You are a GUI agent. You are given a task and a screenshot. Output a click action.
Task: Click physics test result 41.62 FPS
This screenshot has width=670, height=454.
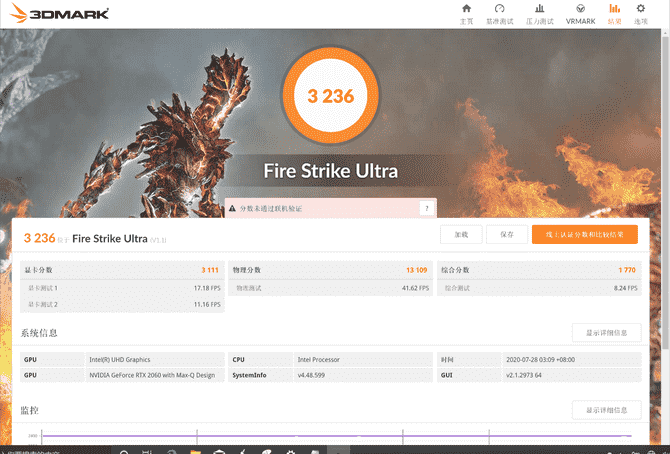pyautogui.click(x=415, y=288)
